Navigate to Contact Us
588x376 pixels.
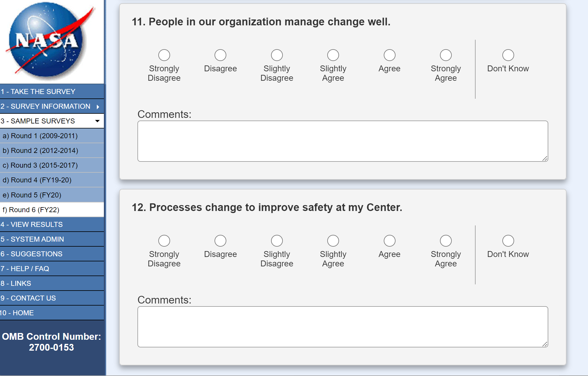28,298
